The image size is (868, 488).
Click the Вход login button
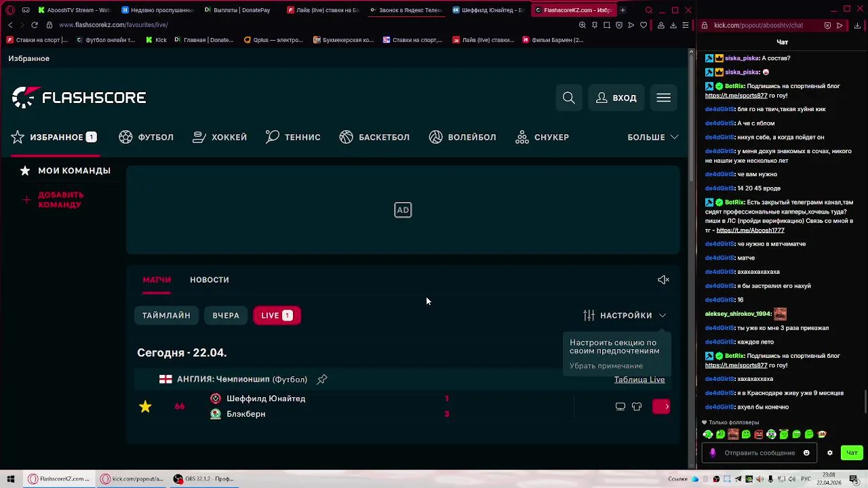tap(616, 98)
